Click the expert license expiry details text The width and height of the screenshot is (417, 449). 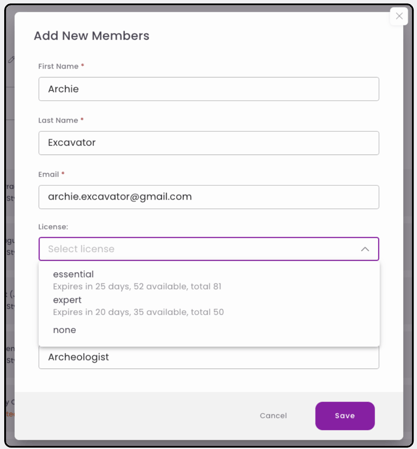point(138,312)
